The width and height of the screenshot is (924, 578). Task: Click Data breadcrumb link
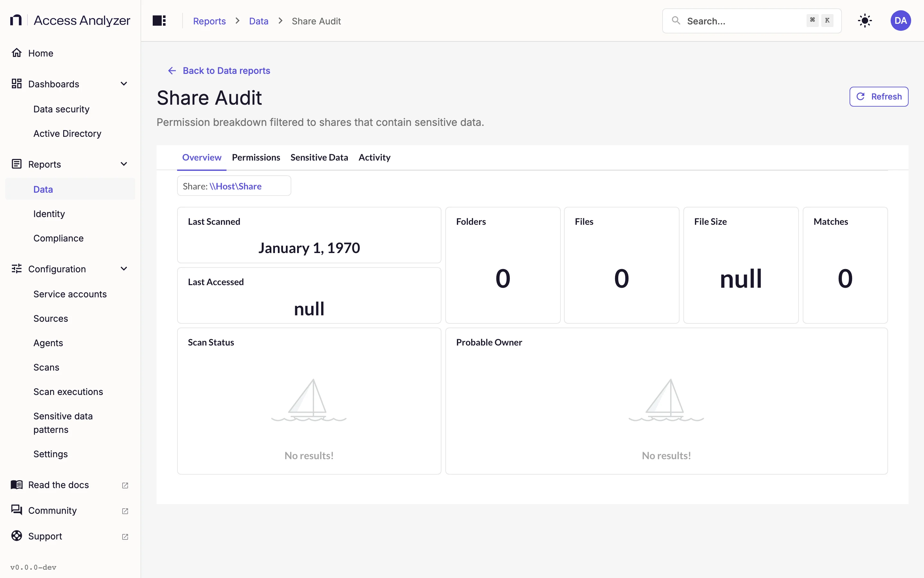tap(259, 21)
